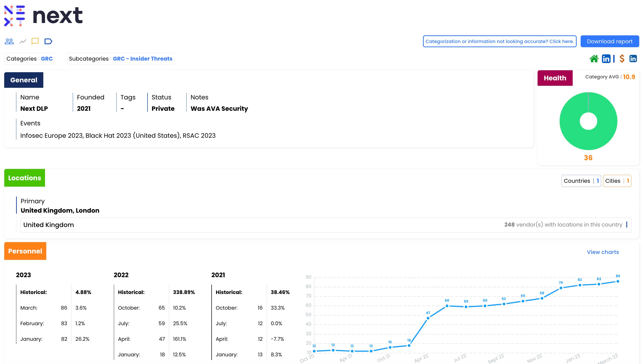Click the Status value Private

click(x=163, y=109)
